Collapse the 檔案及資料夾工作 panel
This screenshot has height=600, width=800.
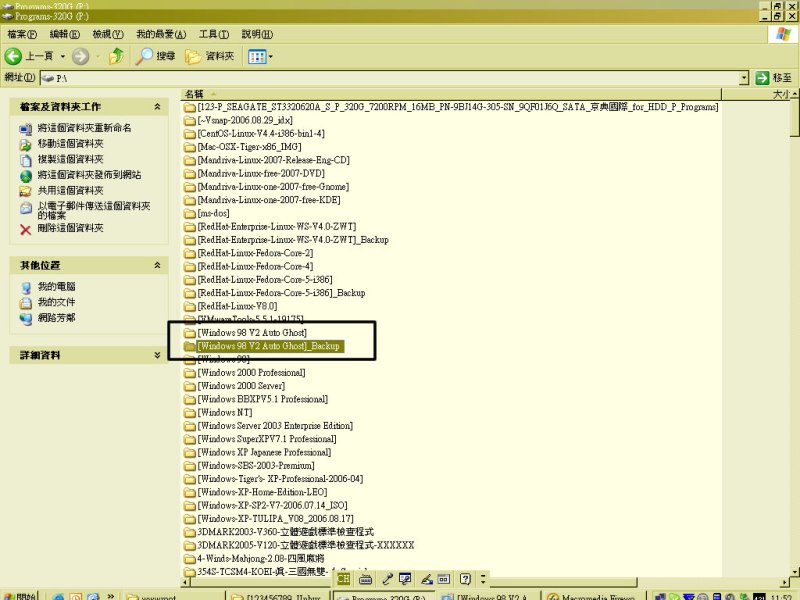157,107
